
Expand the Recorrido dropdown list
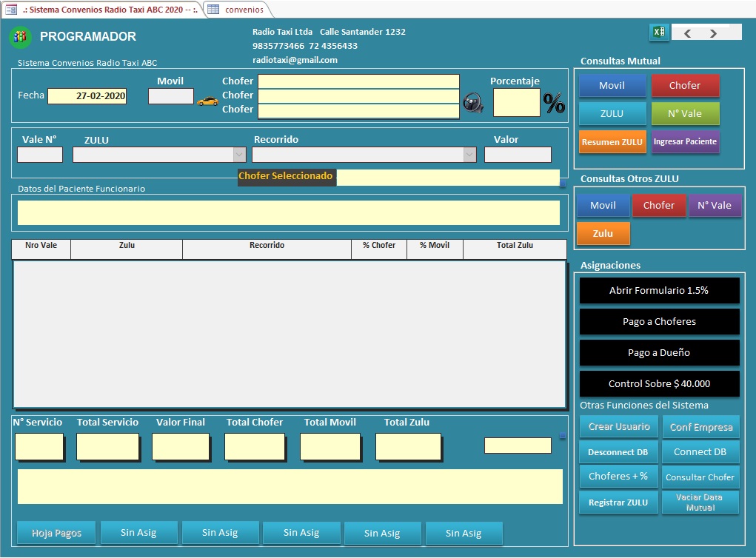click(469, 155)
